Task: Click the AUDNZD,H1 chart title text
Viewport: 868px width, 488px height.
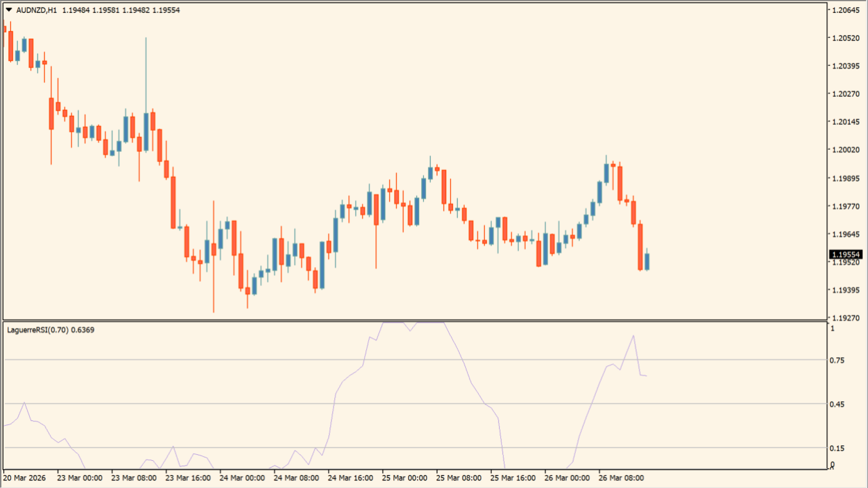Action: (37, 10)
